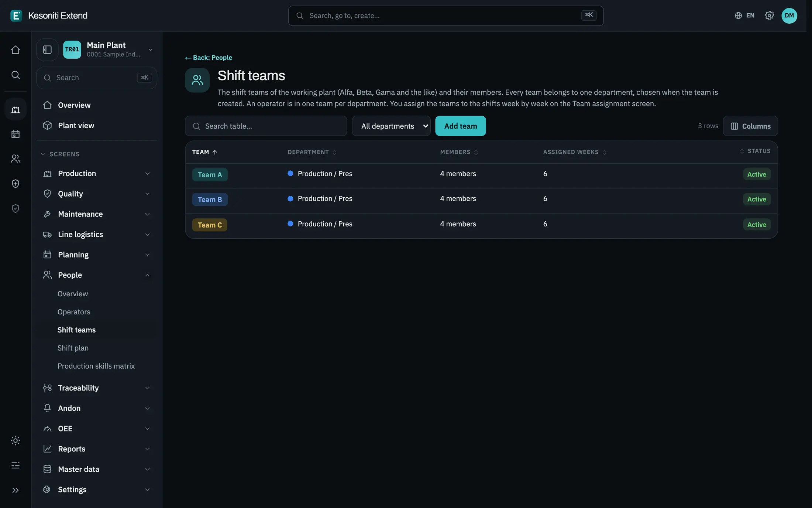Collapse the sidebar panel toggle icon
Image resolution: width=812 pixels, height=508 pixels.
pos(47,50)
